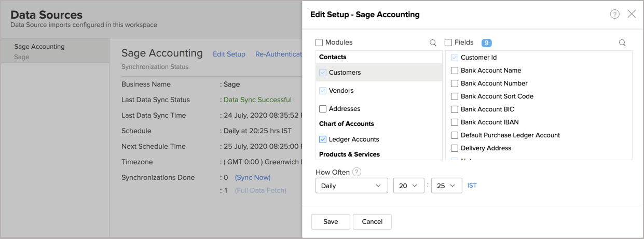Viewport: 644px width, 239px height.
Task: Open the How Often help icon
Action: [357, 172]
